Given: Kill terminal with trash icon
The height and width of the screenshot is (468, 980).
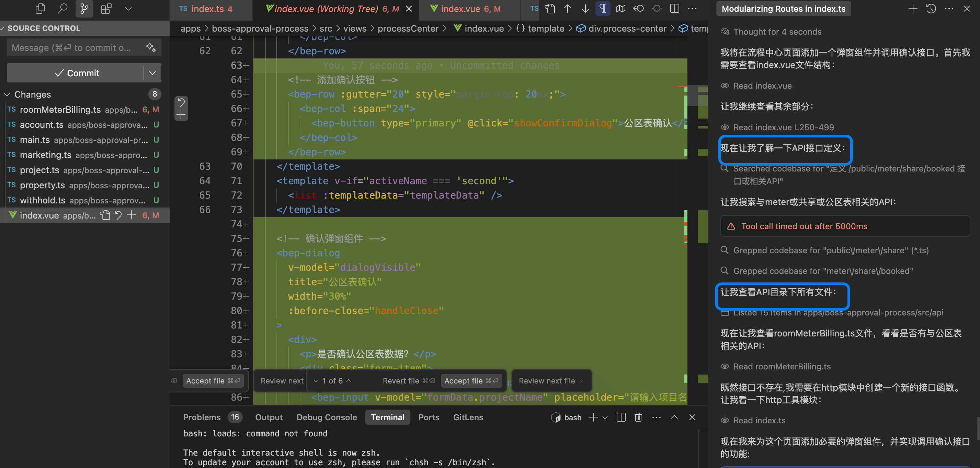Looking at the screenshot, I should click(638, 417).
